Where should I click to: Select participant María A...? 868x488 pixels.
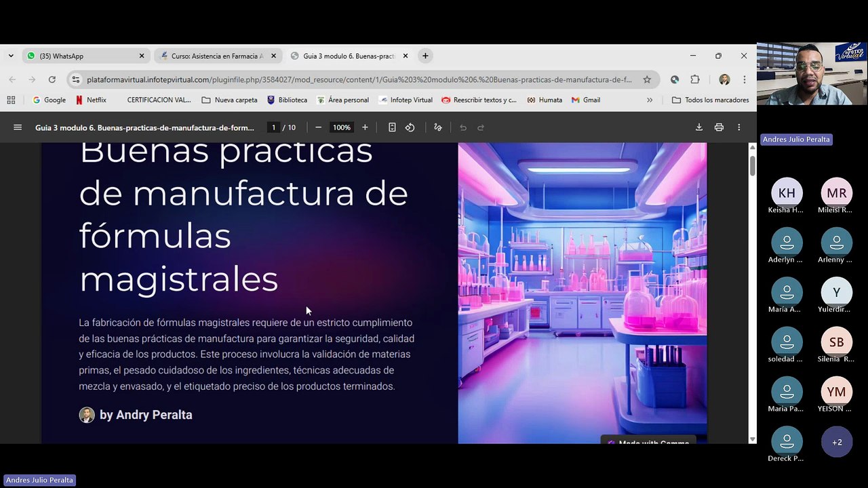click(x=787, y=297)
